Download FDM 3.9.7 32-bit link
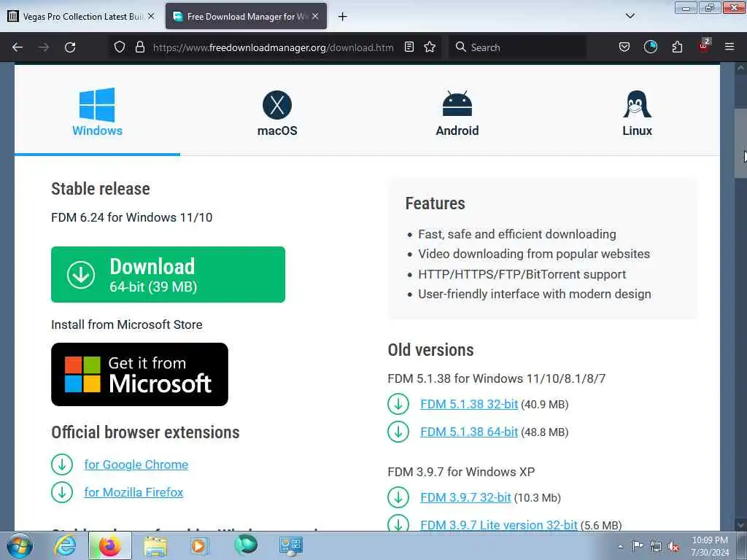Screen dimensions: 747x560 [x=465, y=497]
